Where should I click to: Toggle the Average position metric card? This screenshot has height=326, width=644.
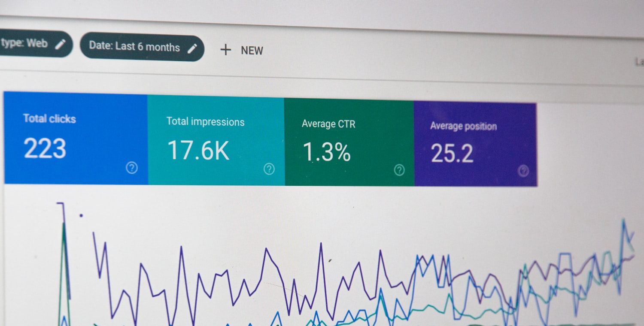475,144
